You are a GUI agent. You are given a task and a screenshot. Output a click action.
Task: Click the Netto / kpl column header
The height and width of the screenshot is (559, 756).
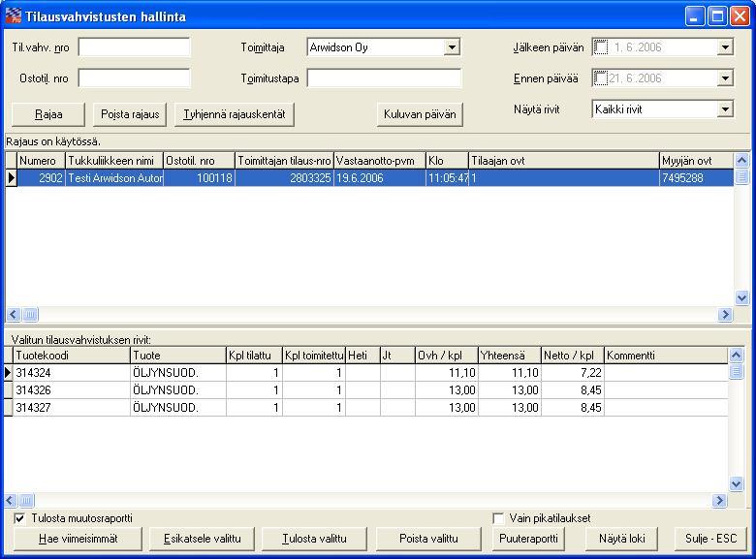(572, 356)
